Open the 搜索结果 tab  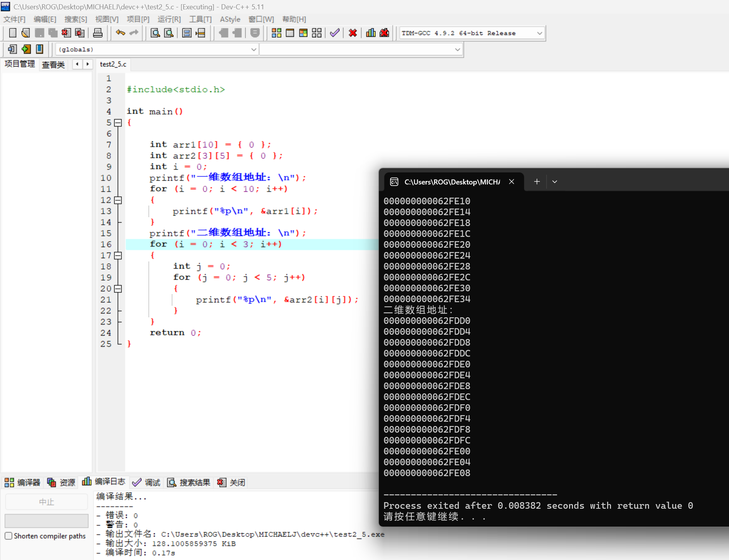[x=189, y=482]
